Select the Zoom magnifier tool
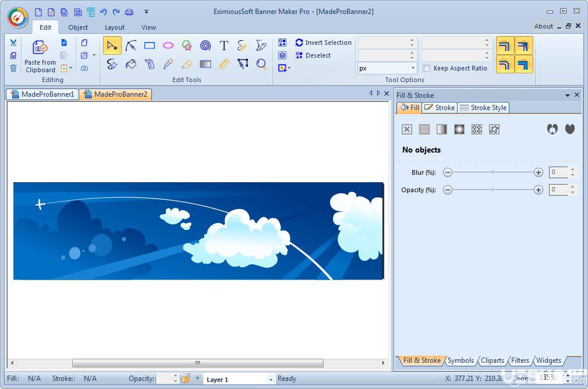Image resolution: width=588 pixels, height=389 pixels. (261, 64)
